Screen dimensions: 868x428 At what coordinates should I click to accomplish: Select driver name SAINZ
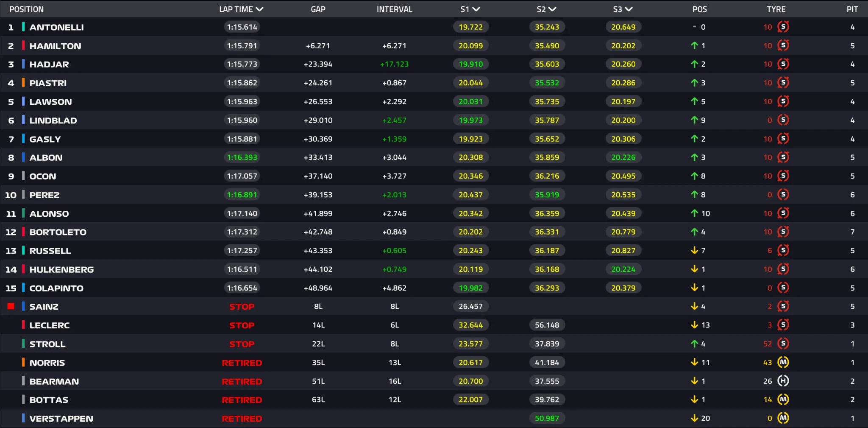point(44,307)
